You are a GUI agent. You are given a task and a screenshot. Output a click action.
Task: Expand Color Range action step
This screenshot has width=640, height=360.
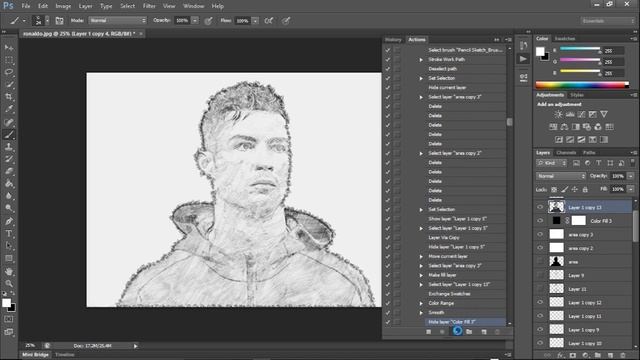421,303
